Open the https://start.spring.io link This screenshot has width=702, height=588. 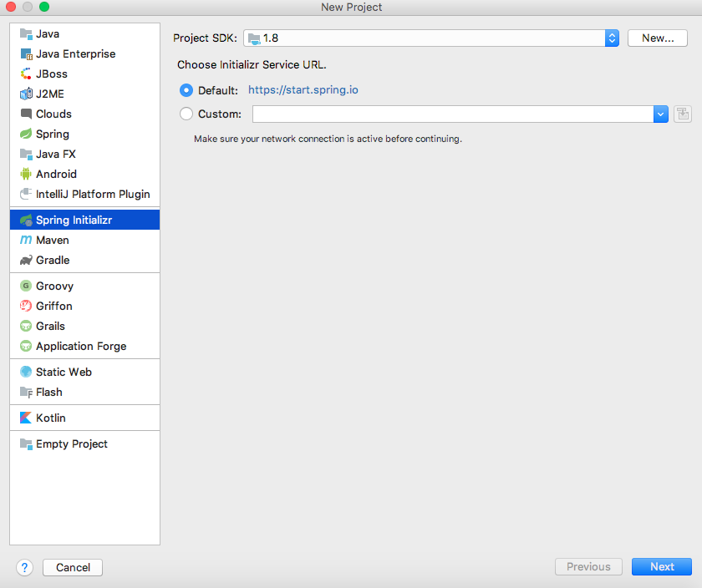pyautogui.click(x=303, y=90)
